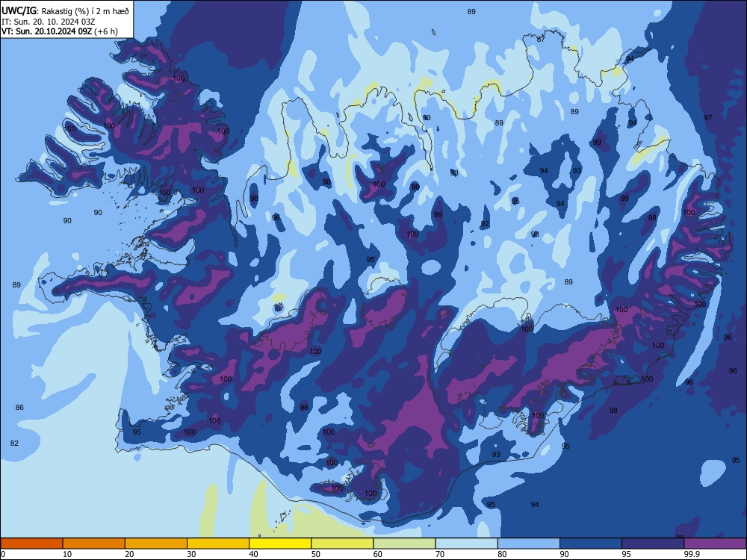Select the legend tick label '20'
747x560 pixels.
[129, 554]
